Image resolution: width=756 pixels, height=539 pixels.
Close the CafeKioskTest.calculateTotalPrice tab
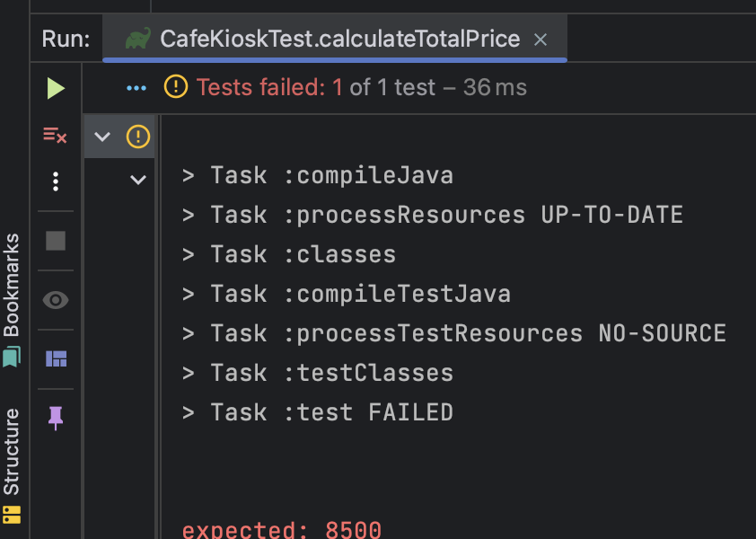[x=541, y=40]
